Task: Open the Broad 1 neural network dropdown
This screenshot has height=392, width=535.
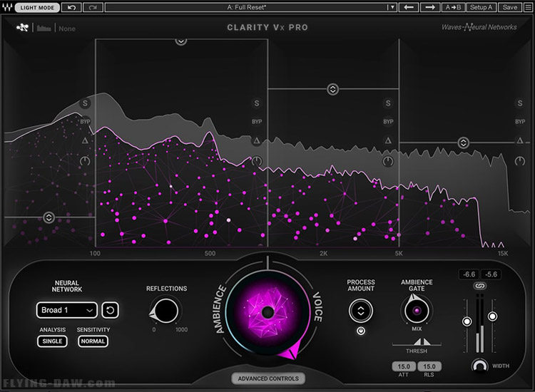Action: (67, 310)
